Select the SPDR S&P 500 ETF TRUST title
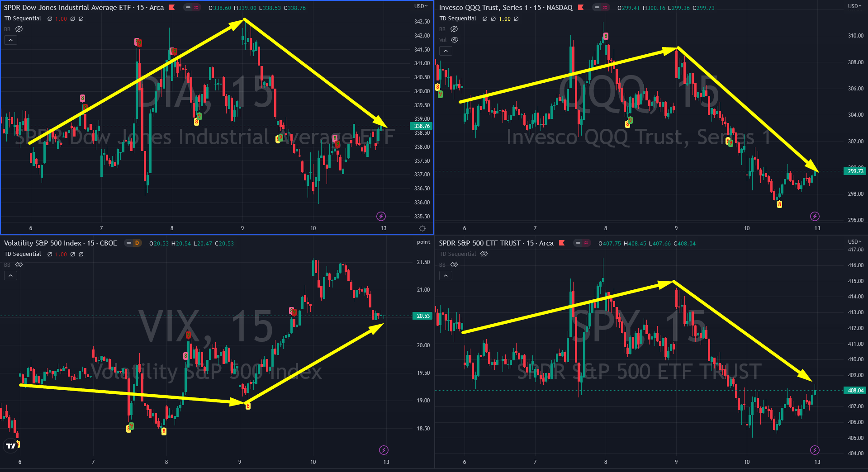The height and width of the screenshot is (472, 868). click(496, 243)
